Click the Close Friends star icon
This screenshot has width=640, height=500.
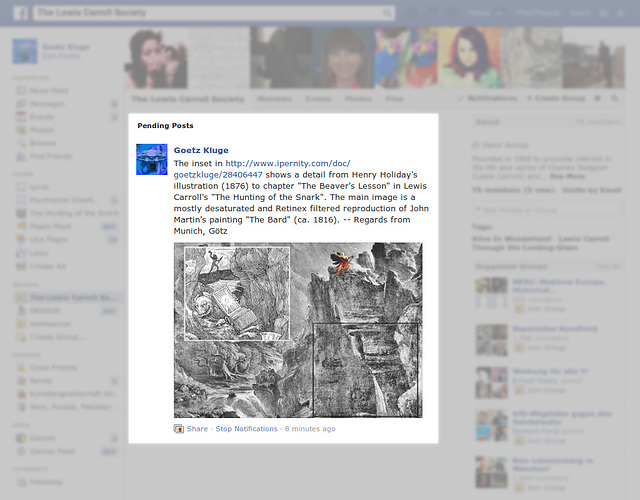pyautogui.click(x=21, y=367)
